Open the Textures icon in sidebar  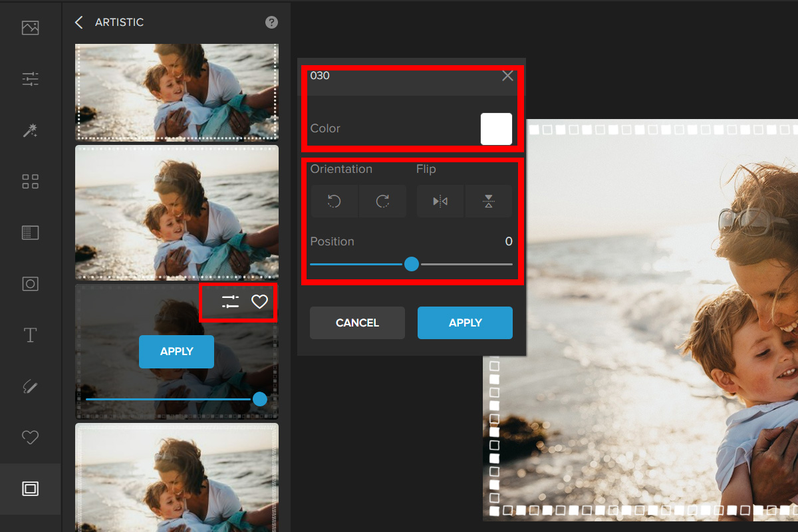(x=30, y=233)
